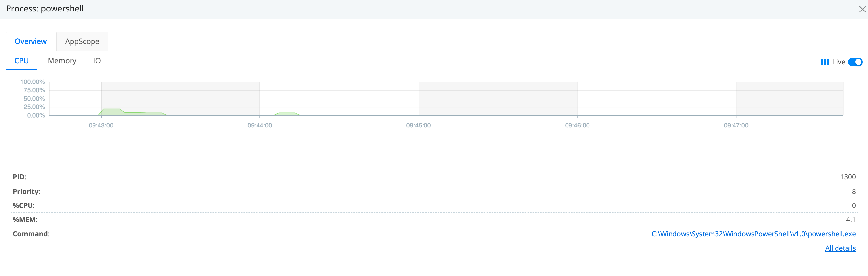Click the CPU spike near 09:43:00
This screenshot has height=276, width=868.
112,112
